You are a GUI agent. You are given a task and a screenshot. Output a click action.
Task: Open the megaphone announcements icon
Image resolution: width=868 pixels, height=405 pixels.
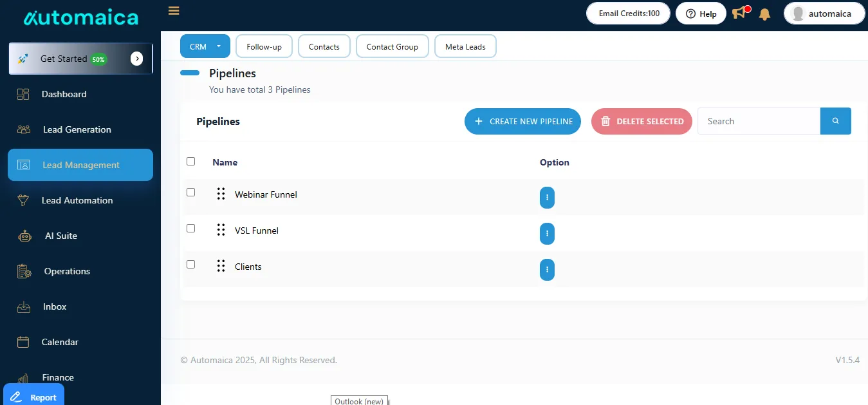[x=740, y=13]
